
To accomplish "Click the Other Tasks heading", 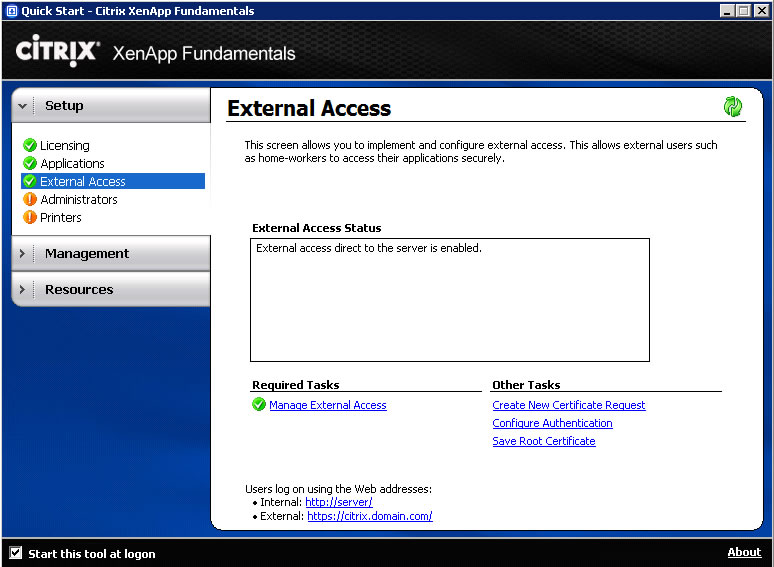I will [526, 385].
